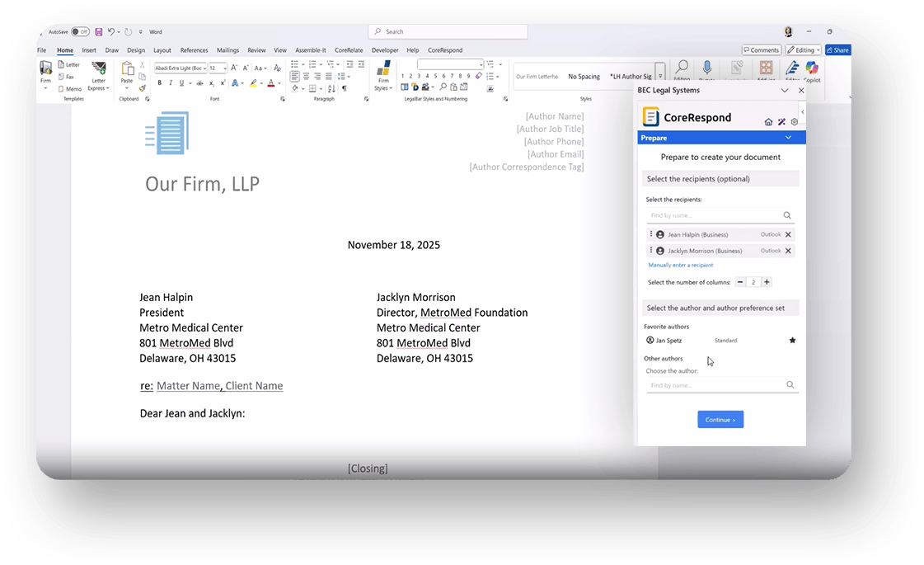This screenshot has width=924, height=565.
Task: Open the font name combo box
Action: click(181, 68)
